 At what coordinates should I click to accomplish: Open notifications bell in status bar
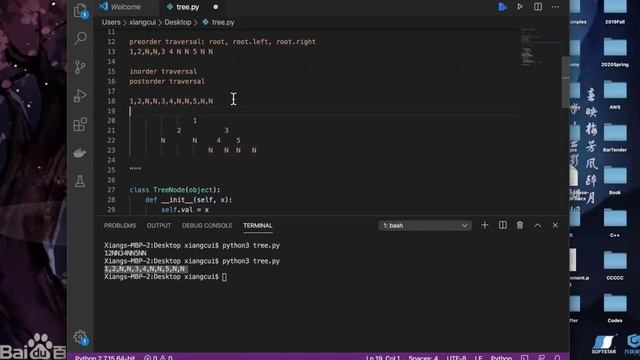point(558,358)
